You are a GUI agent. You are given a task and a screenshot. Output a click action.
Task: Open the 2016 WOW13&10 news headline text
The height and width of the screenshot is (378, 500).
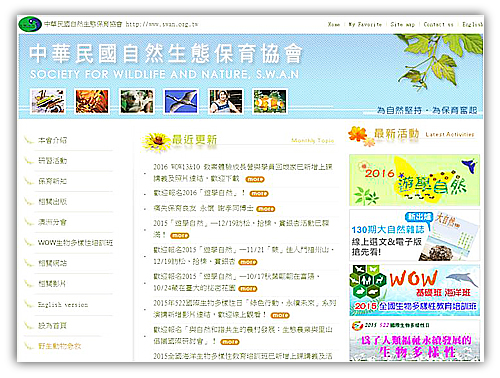(x=243, y=172)
